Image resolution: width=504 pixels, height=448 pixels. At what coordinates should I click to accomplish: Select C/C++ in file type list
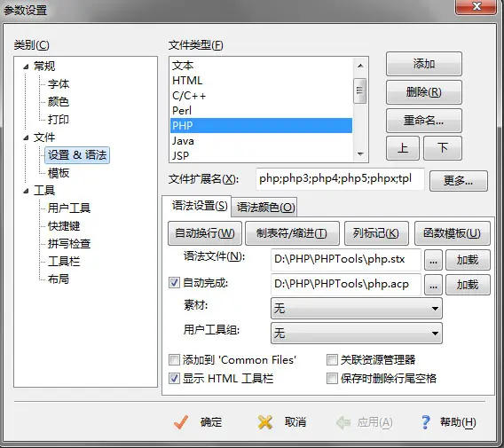(x=261, y=96)
